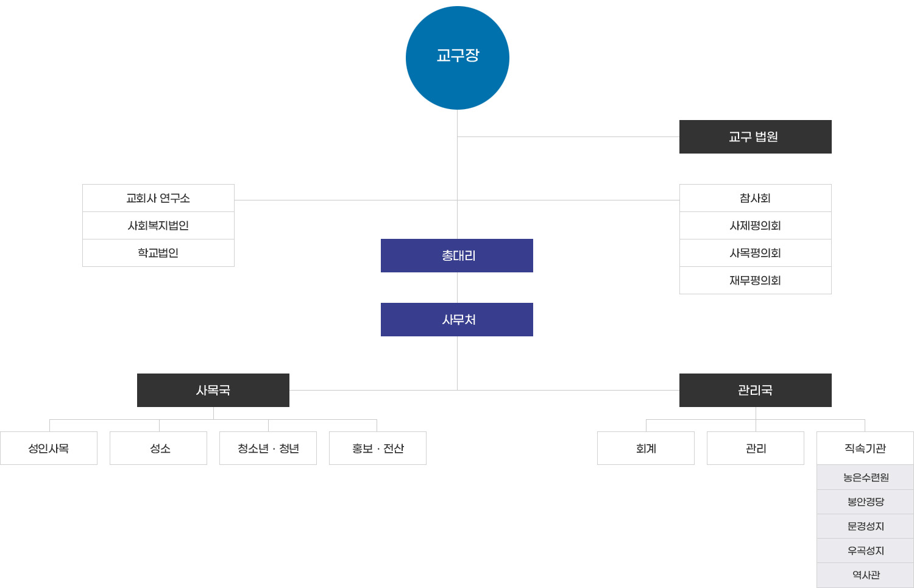914x588 pixels.
Task: Open 농은수련원 under 직속기관
Action: 865,477
